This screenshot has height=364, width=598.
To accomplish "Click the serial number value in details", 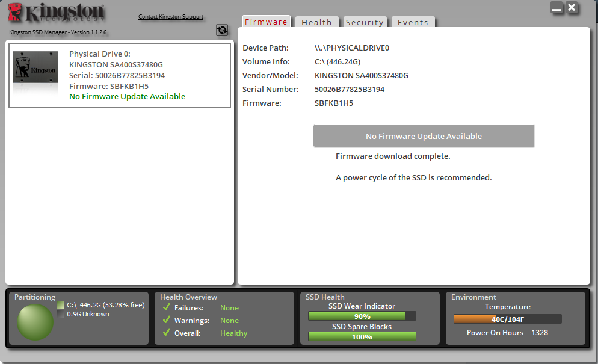I will [x=350, y=89].
